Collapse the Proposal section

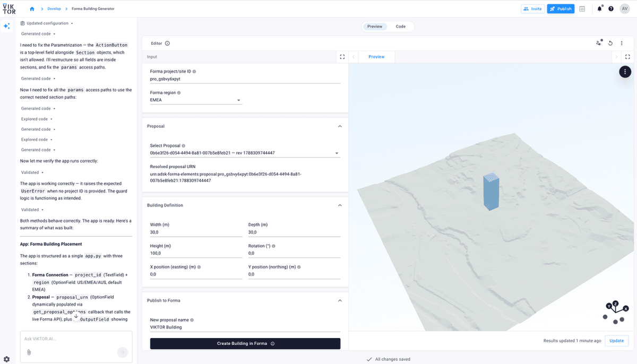(340, 126)
